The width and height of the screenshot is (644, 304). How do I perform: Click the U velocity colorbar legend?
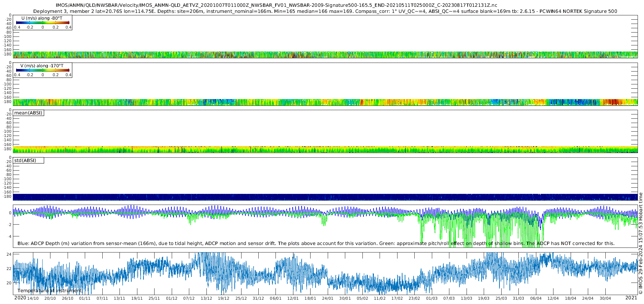point(43,23)
